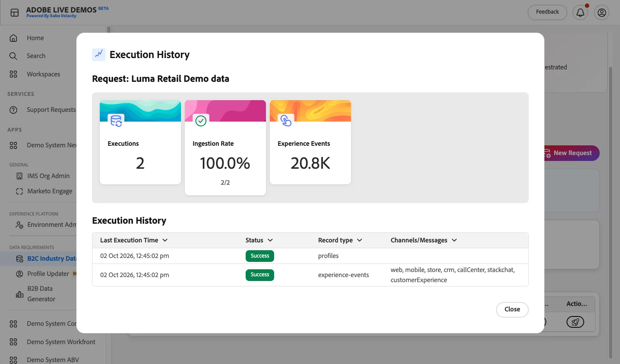Click 'Request: Luma Retail Demo data' heading
Screen dimensions: 620x364
[x=161, y=79]
